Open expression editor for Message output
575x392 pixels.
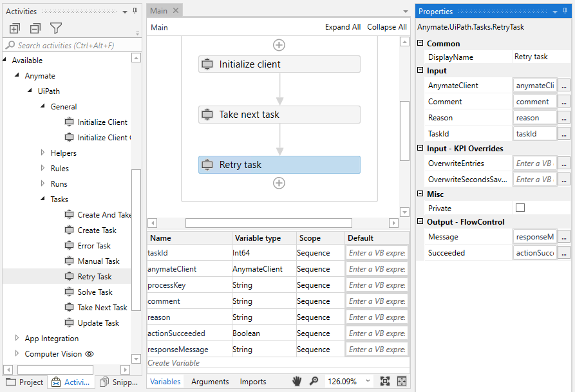point(564,236)
